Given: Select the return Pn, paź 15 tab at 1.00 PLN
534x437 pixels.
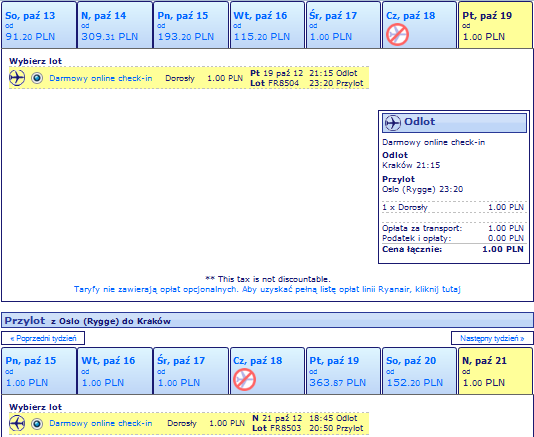Looking at the screenshot, I should tap(39, 371).
